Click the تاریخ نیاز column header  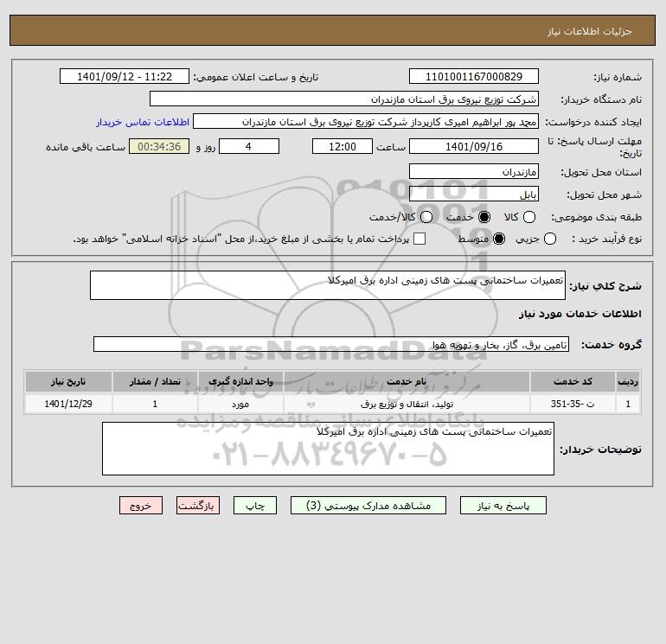(x=68, y=381)
